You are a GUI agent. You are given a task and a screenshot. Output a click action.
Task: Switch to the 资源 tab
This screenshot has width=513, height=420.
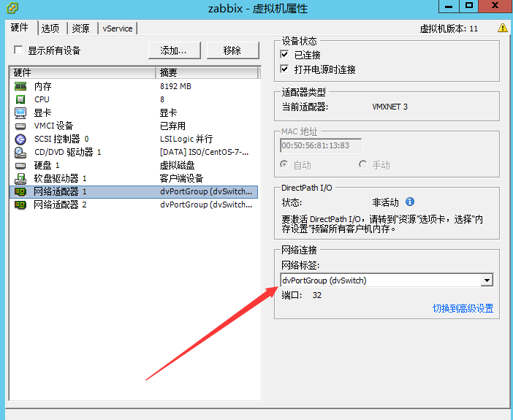click(x=80, y=28)
